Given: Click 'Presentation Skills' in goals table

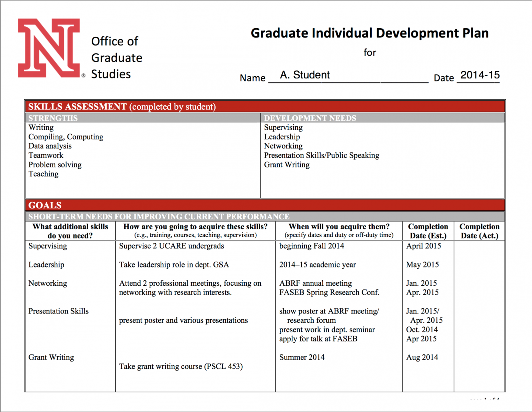Looking at the screenshot, I should click(x=58, y=311).
